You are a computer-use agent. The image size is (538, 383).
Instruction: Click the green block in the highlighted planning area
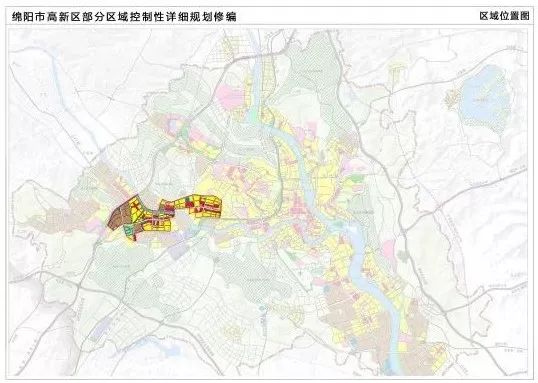click(x=128, y=229)
